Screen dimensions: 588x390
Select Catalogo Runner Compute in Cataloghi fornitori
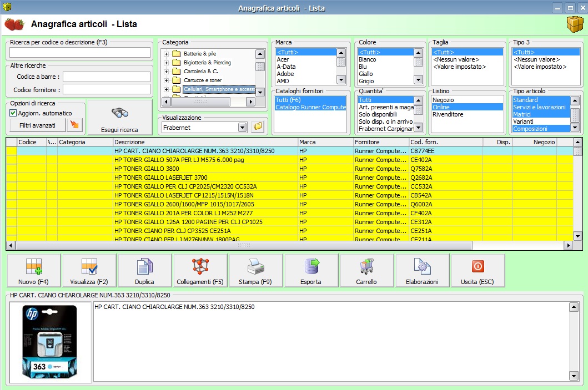tap(310, 107)
